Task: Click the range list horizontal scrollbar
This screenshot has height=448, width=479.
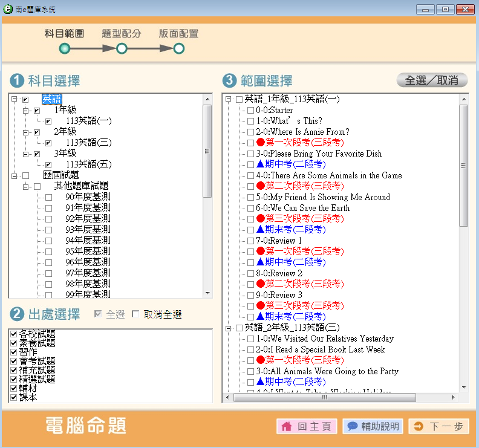Action: 324,398
